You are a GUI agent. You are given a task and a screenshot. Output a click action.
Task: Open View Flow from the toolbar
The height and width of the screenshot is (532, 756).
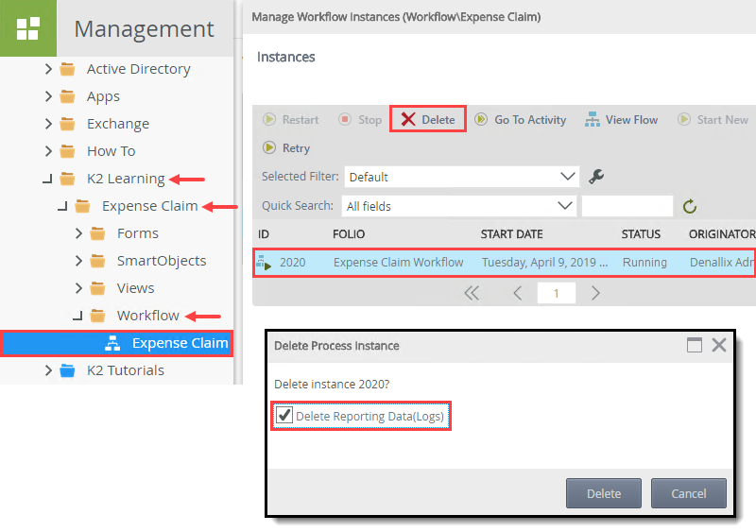click(621, 120)
